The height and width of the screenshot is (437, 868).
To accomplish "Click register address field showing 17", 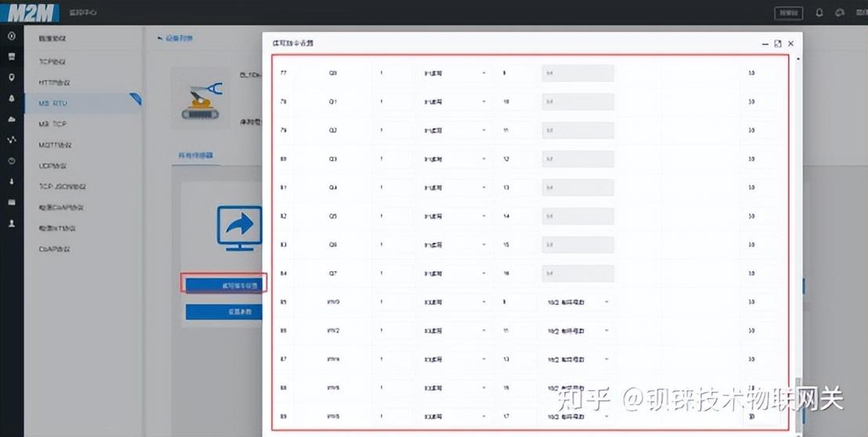I will coord(516,417).
